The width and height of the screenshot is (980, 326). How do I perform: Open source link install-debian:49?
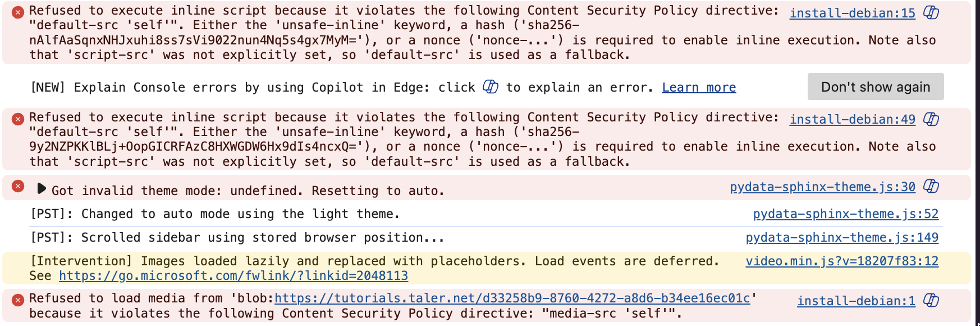coord(852,120)
